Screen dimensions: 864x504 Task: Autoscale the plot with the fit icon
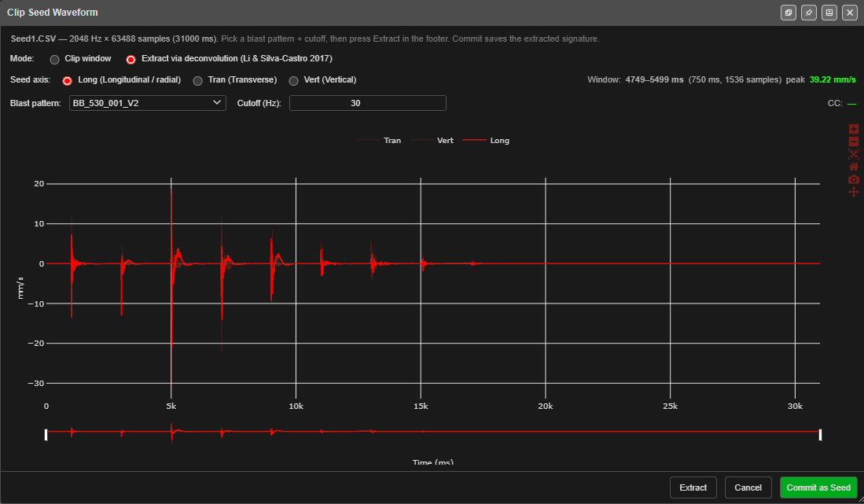854,154
